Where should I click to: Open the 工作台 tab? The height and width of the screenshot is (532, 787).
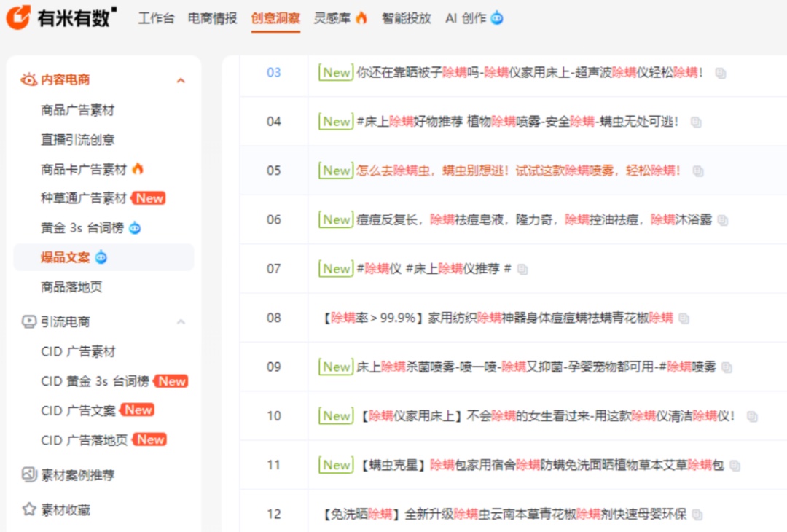156,18
